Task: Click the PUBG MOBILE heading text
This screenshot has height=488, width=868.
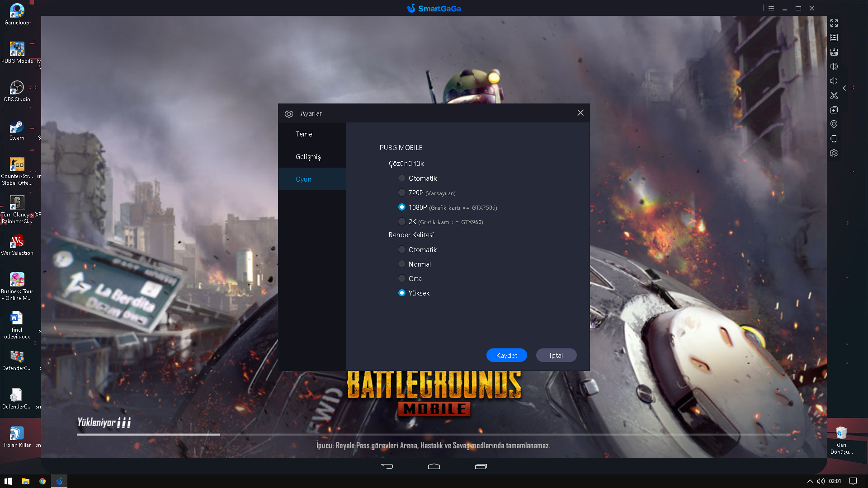Action: (401, 148)
